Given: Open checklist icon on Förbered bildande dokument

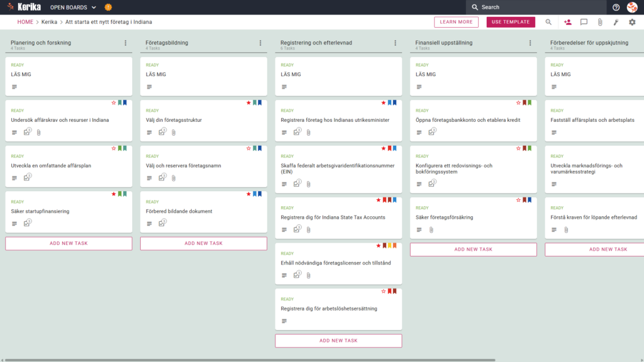Looking at the screenshot, I should point(162,223).
